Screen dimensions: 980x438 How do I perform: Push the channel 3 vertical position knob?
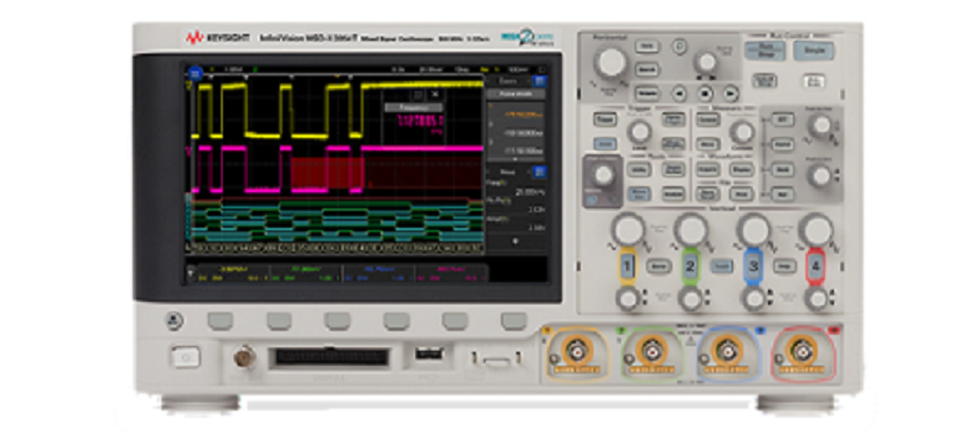click(x=753, y=299)
